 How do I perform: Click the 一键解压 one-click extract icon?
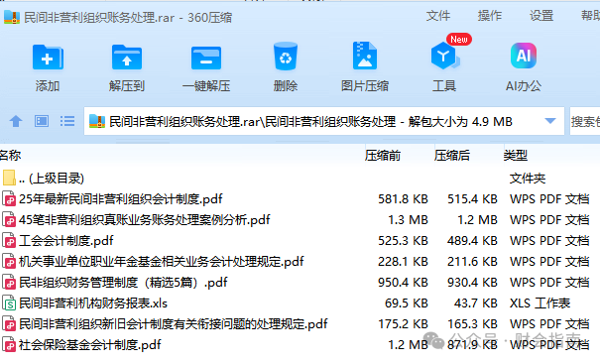click(x=206, y=58)
